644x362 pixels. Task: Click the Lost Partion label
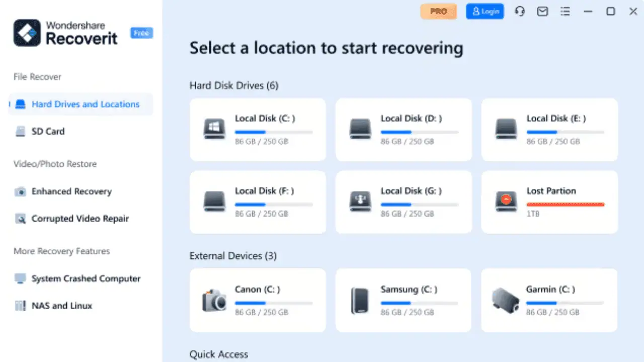tap(551, 191)
